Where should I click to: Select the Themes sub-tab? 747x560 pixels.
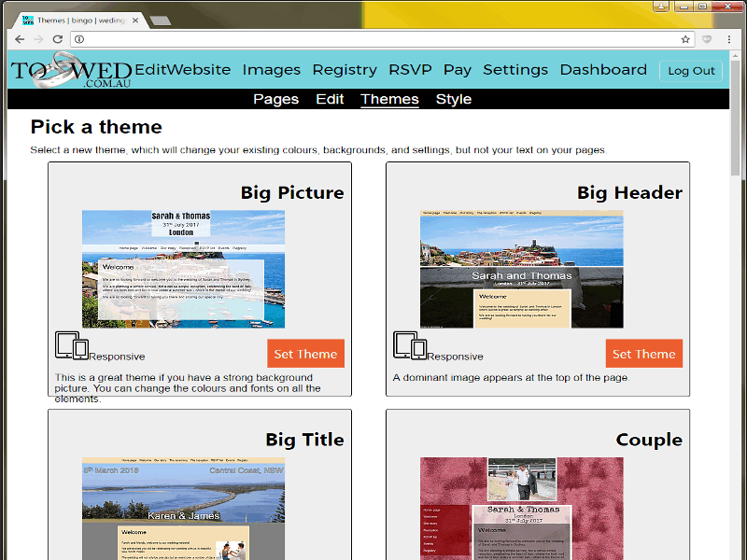[x=389, y=99]
